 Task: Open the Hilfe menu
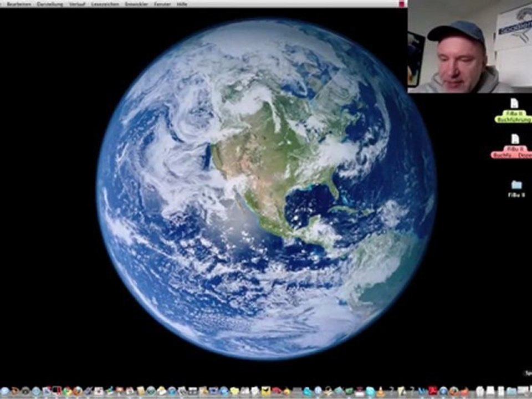click(x=182, y=4)
